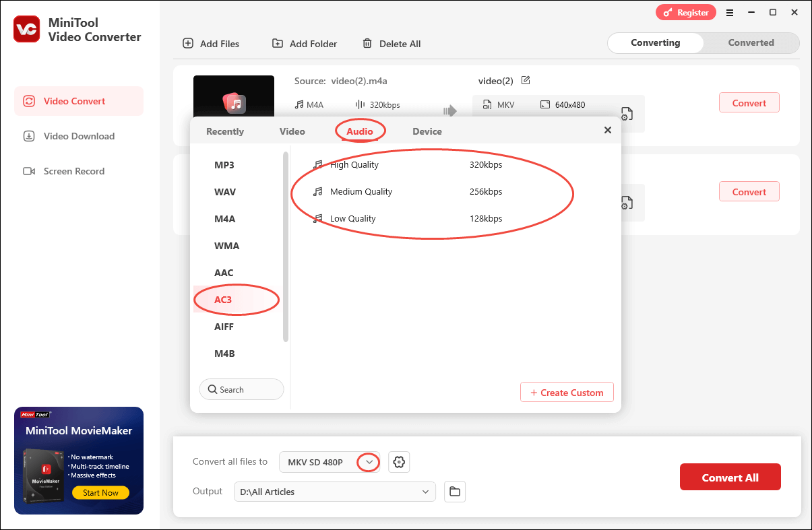The height and width of the screenshot is (530, 812).
Task: Click the format Search input field
Action: 241,389
